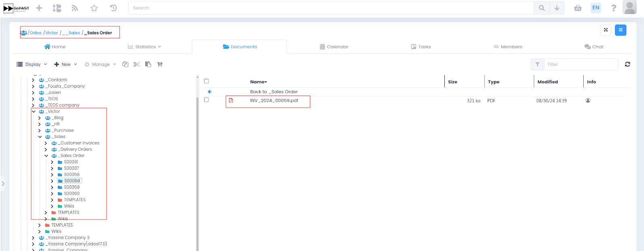This screenshot has height=251, width=644.
Task: Go to Victor in the breadcrumb
Action: 52,33
